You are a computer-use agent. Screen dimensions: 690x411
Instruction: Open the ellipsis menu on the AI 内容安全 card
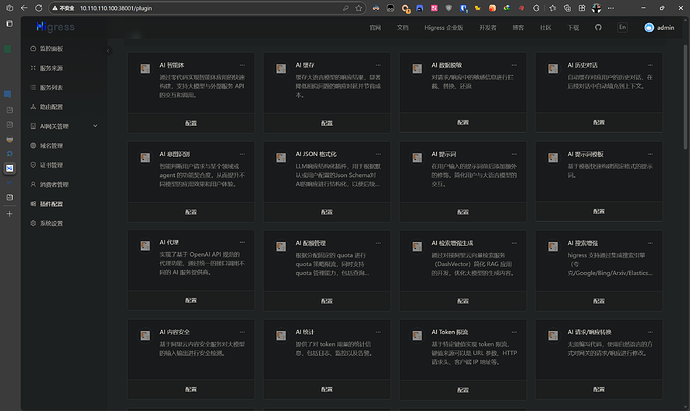(242, 332)
